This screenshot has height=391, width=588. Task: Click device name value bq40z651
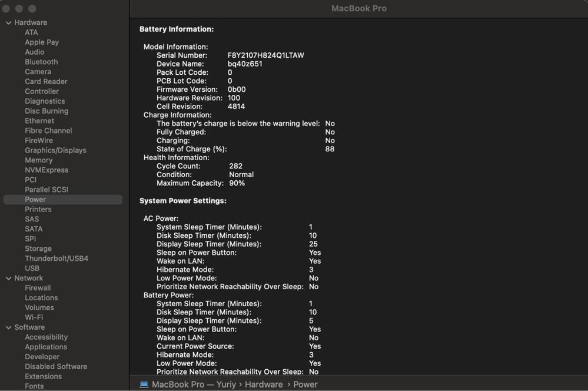click(x=245, y=64)
